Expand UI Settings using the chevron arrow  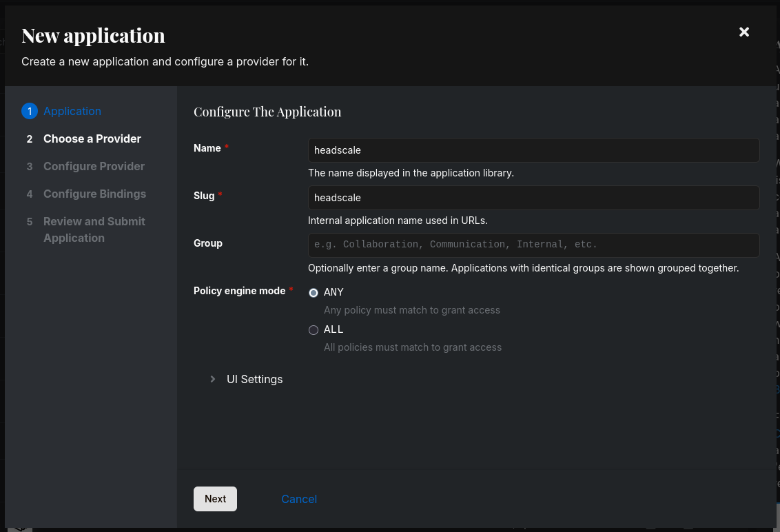[213, 379]
